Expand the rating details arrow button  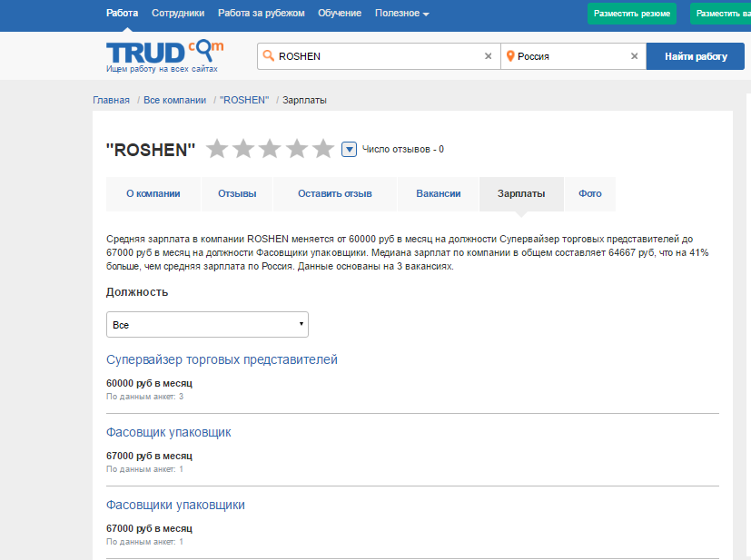[349, 149]
